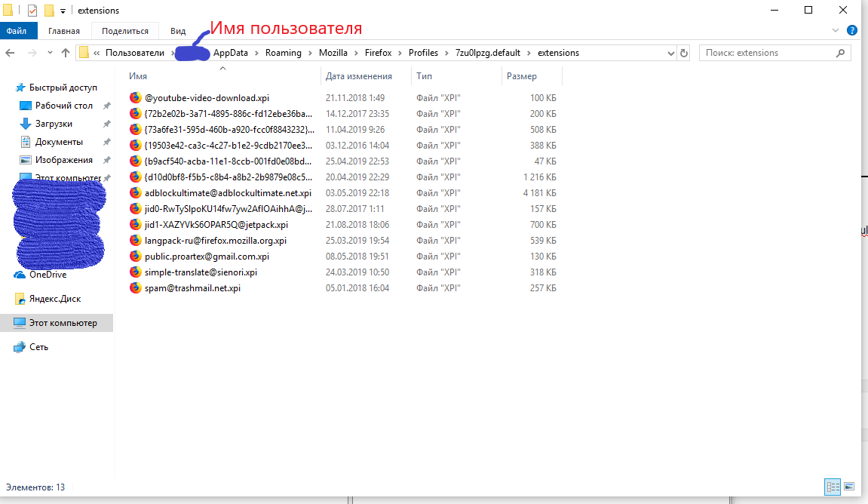This screenshot has height=504, width=868.
Task: Open Explorer help question mark
Action: [852, 30]
